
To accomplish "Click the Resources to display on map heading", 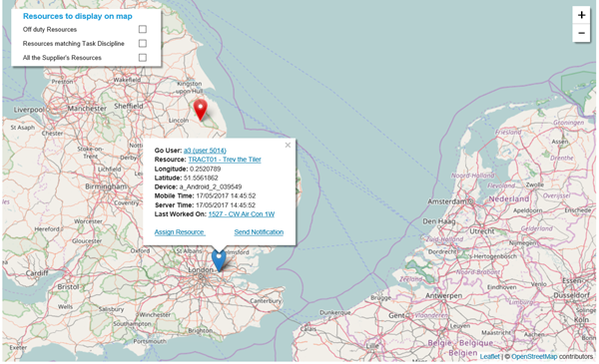I will point(78,16).
